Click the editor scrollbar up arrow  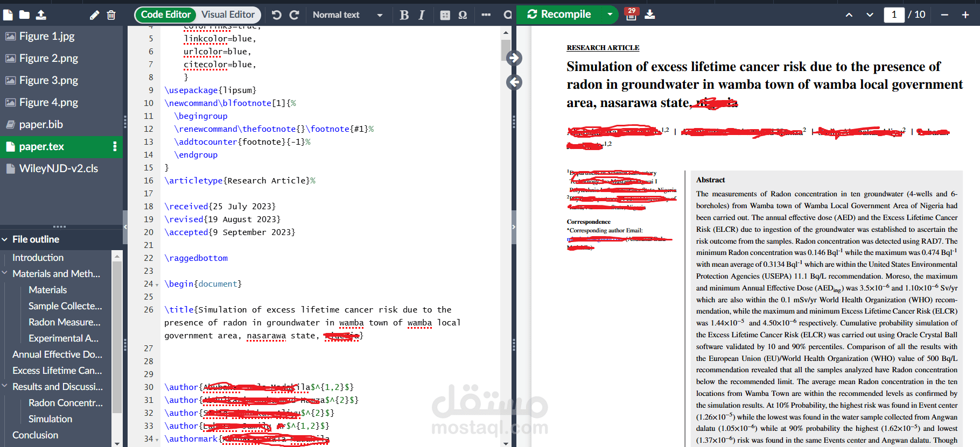click(x=506, y=33)
